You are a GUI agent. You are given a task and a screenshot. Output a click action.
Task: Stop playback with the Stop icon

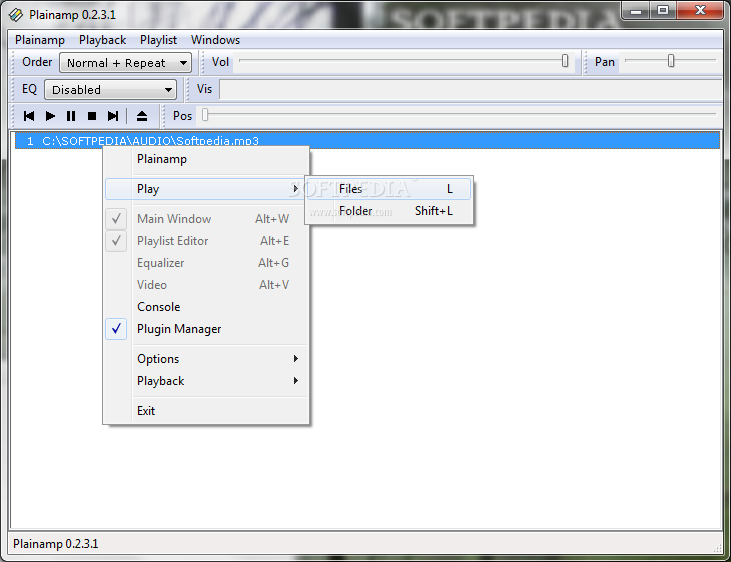point(92,116)
